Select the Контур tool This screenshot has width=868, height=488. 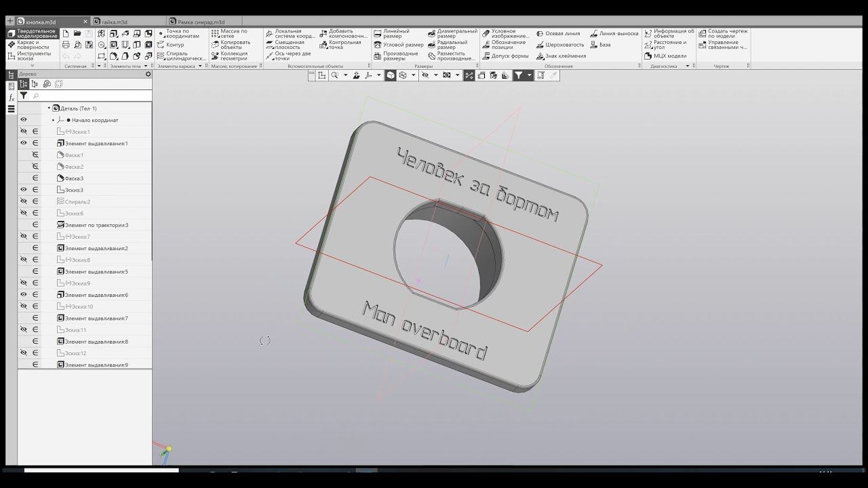pyautogui.click(x=170, y=45)
